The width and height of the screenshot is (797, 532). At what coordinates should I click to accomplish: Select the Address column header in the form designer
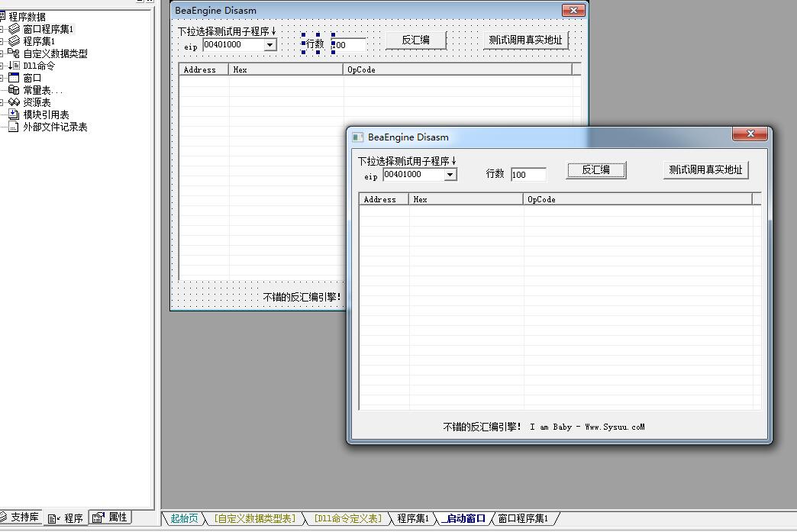coord(204,69)
